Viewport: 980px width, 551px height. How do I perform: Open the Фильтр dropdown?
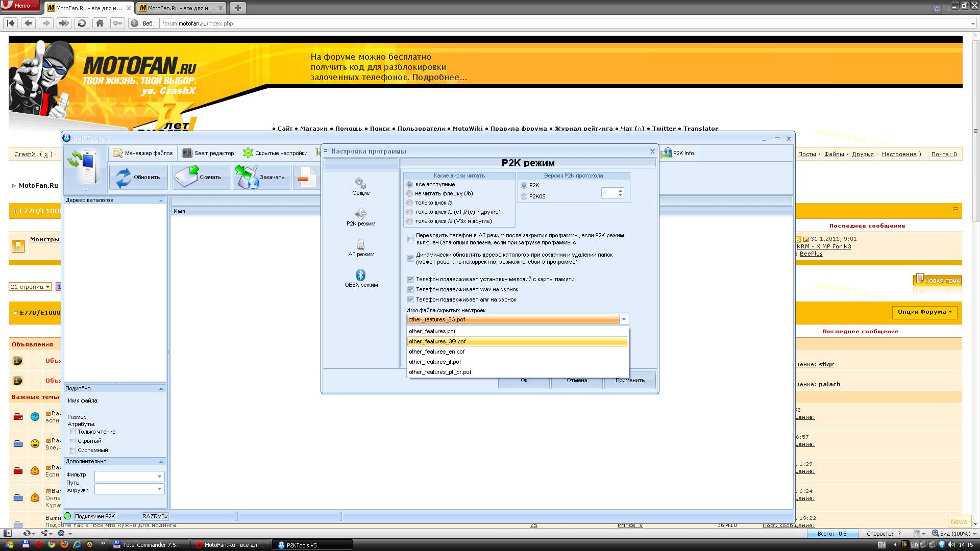[x=159, y=476]
